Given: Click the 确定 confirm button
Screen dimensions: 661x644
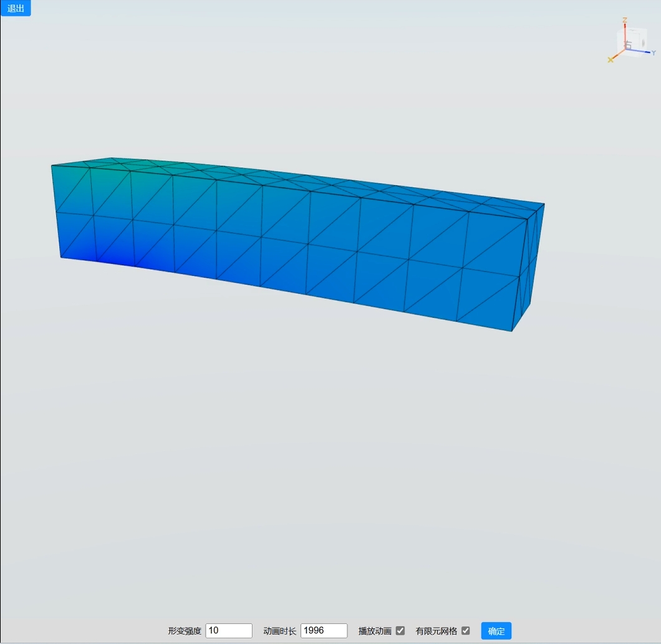Looking at the screenshot, I should [496, 631].
